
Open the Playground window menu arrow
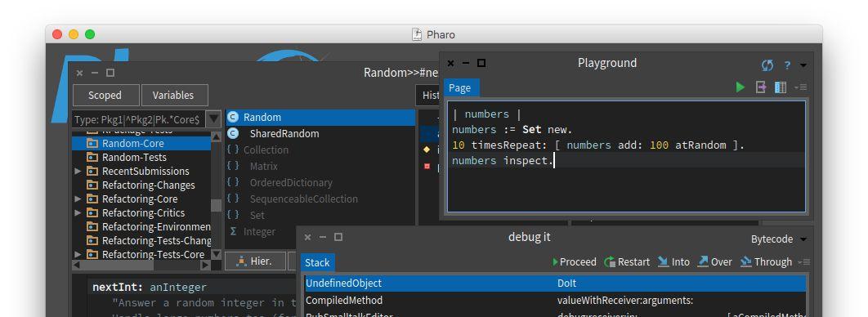click(x=803, y=66)
